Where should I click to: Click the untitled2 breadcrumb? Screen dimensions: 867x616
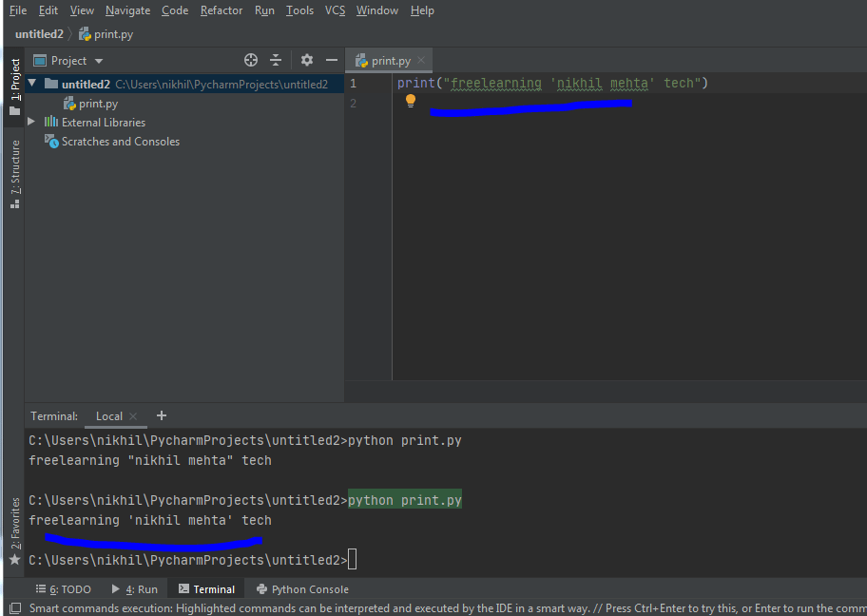pyautogui.click(x=39, y=34)
